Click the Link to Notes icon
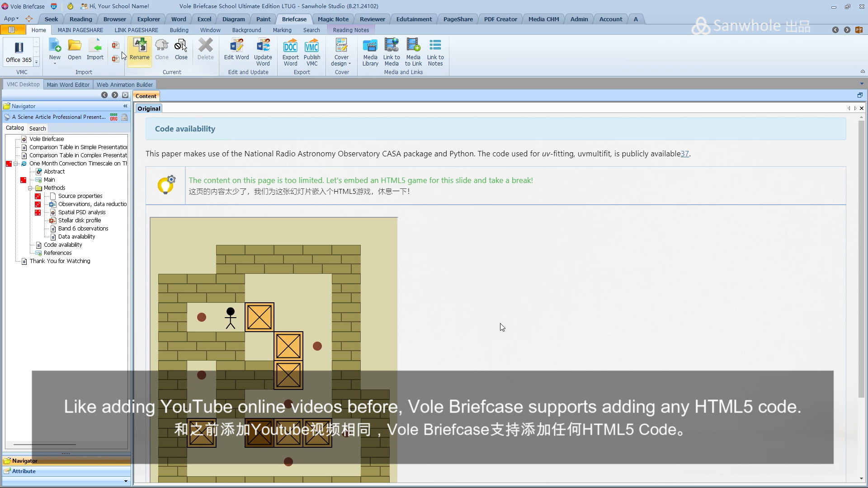The height and width of the screenshot is (488, 868). [x=435, y=50]
